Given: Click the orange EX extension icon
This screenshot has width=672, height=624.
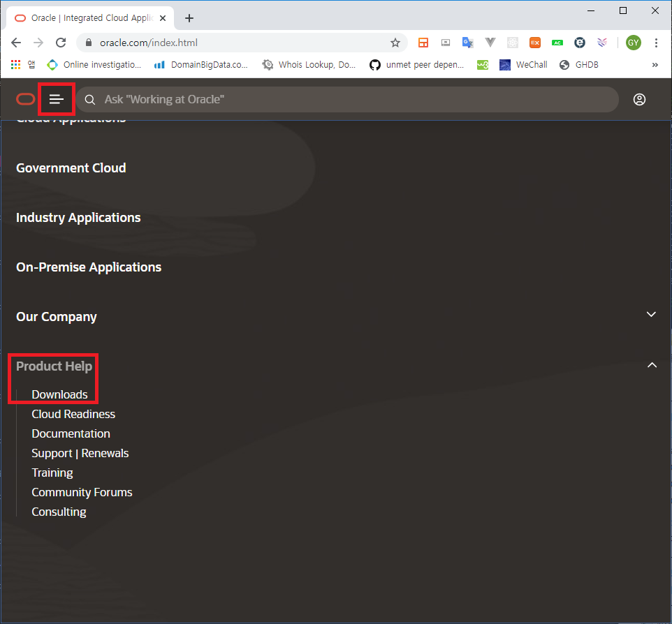Looking at the screenshot, I should 535,43.
